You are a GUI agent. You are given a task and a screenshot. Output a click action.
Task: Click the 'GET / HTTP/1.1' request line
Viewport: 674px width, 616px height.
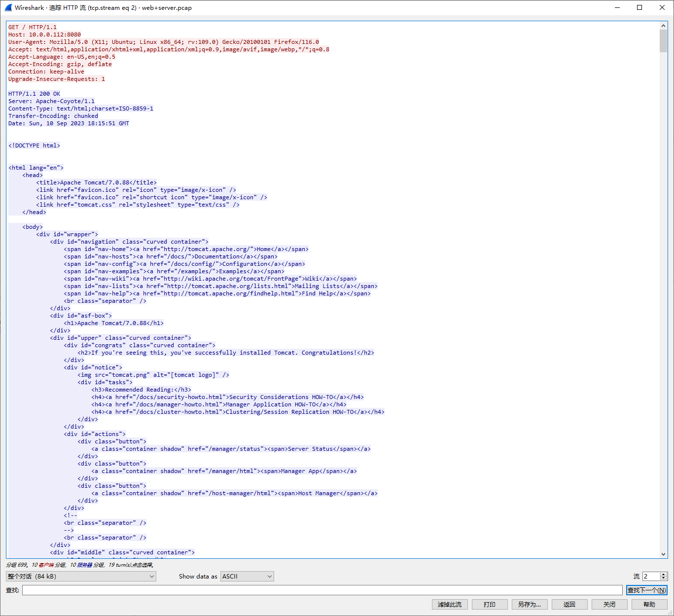tap(33, 27)
